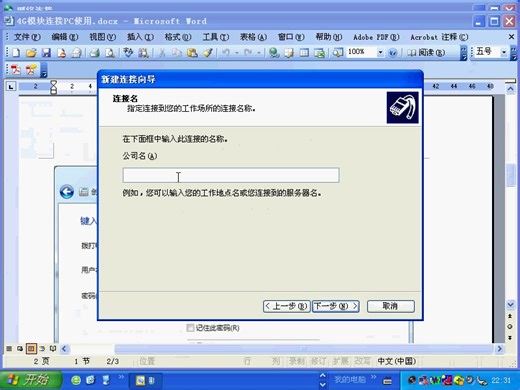
Task: Click the Insert Hyperlink globe icon
Action: 274,52
